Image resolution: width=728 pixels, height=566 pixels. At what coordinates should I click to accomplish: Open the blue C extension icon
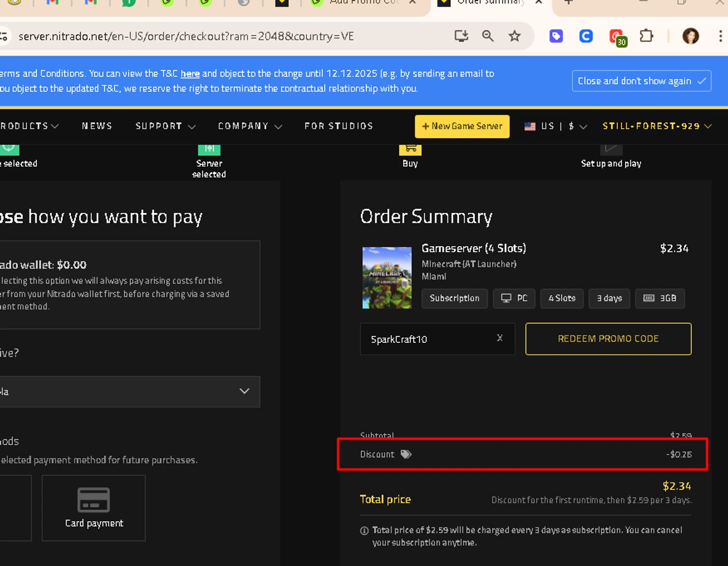click(586, 36)
